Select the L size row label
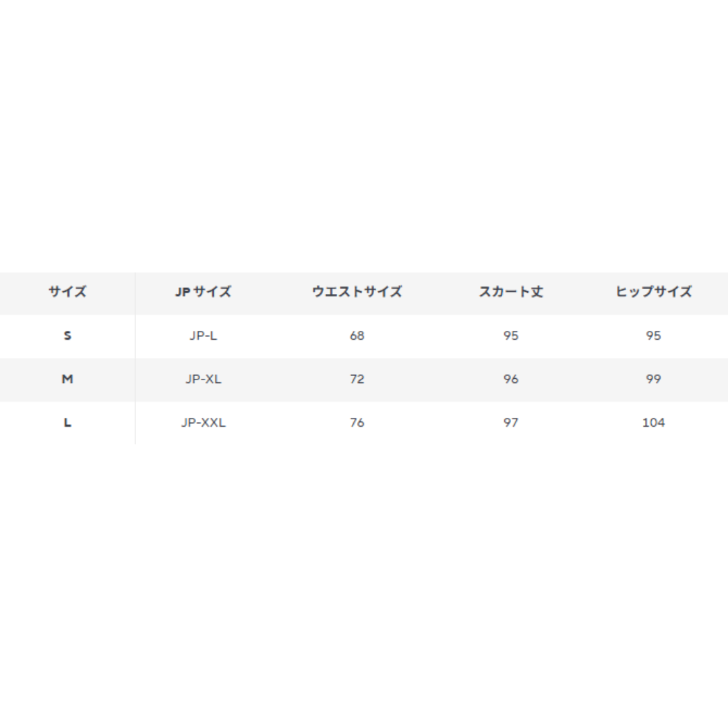The image size is (728, 728). tap(67, 423)
